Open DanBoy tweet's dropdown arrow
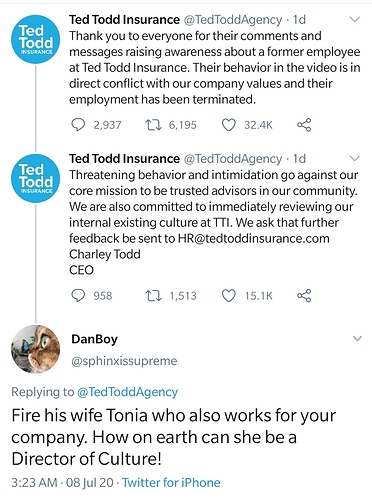 [357, 339]
